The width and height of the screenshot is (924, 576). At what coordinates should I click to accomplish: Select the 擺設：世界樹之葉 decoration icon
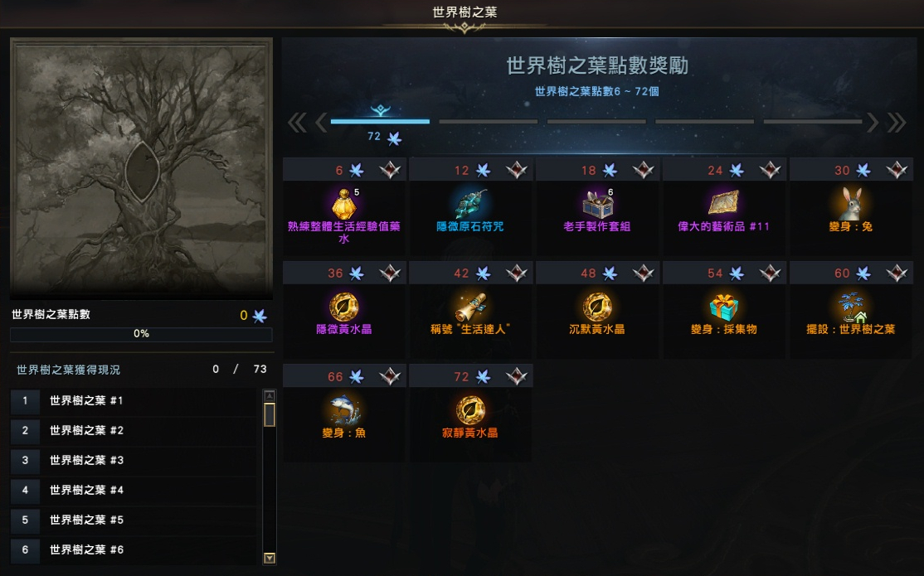[851, 307]
